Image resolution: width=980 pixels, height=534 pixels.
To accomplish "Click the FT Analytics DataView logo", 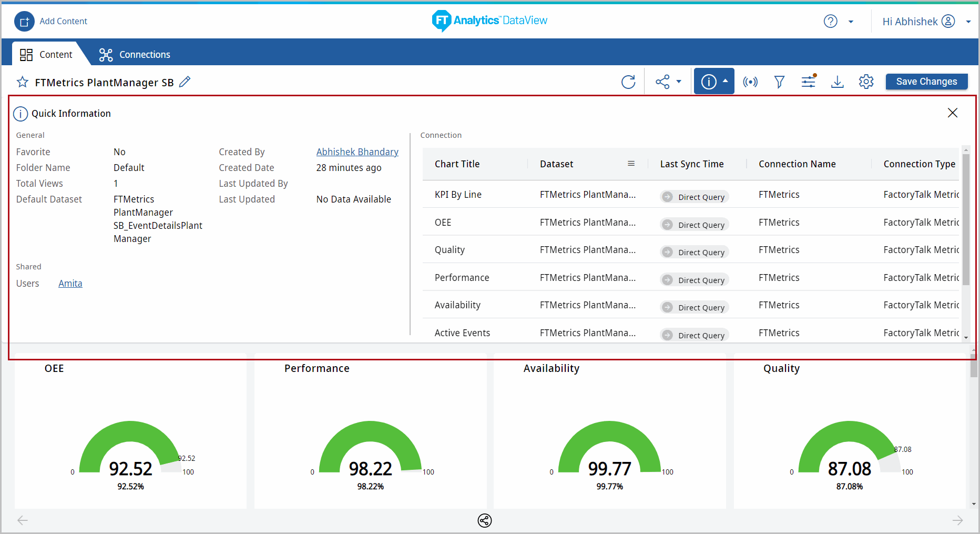I will click(489, 21).
